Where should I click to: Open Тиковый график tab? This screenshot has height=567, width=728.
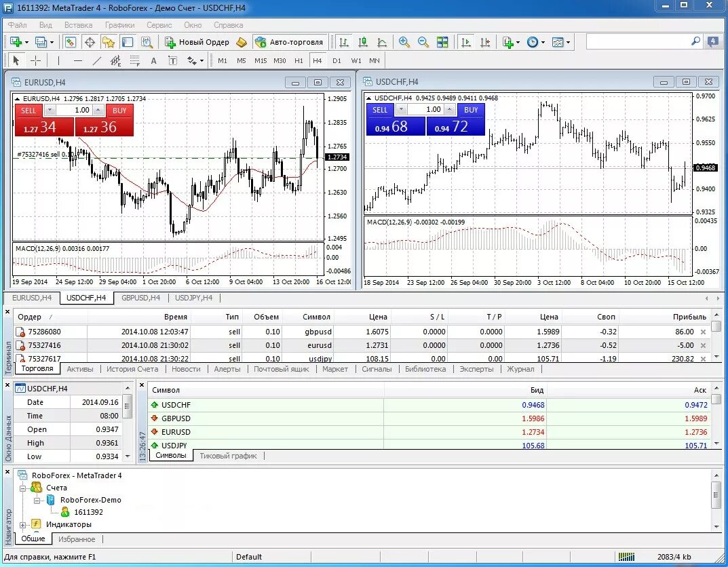(228, 456)
